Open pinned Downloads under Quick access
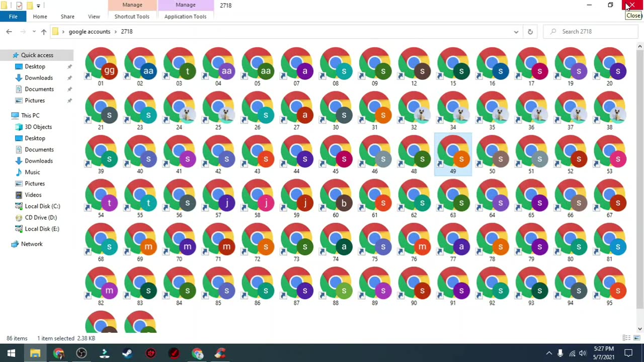 click(39, 78)
